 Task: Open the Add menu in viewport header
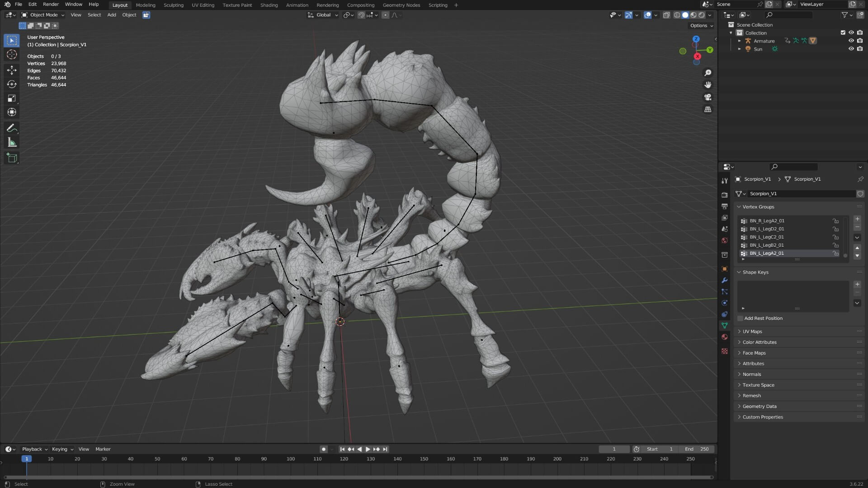111,15
